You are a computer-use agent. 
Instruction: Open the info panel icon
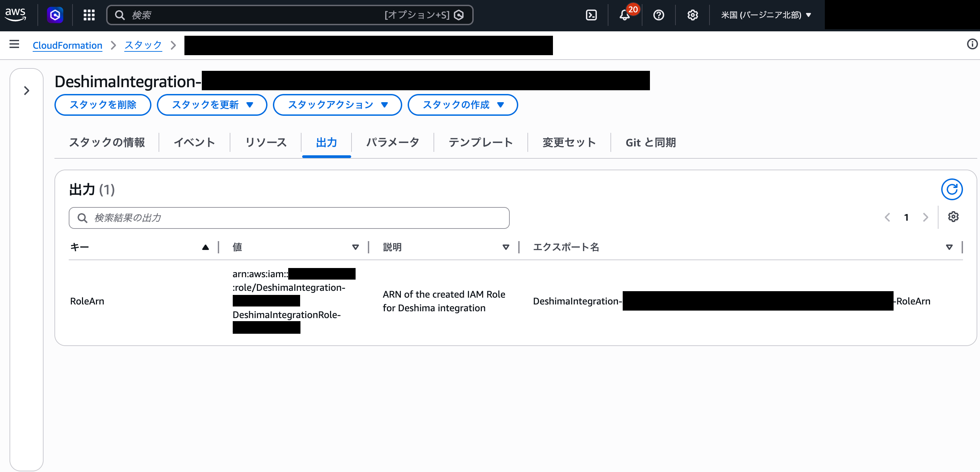(x=972, y=44)
